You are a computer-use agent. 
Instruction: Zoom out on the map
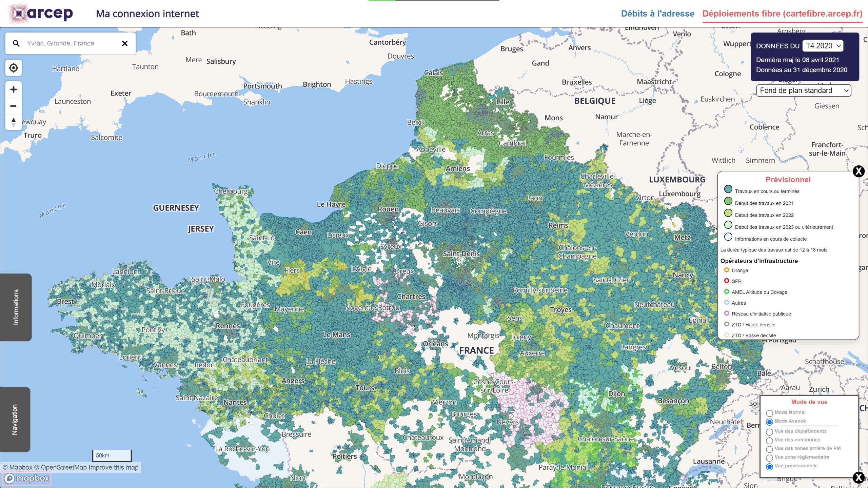coord(14,106)
